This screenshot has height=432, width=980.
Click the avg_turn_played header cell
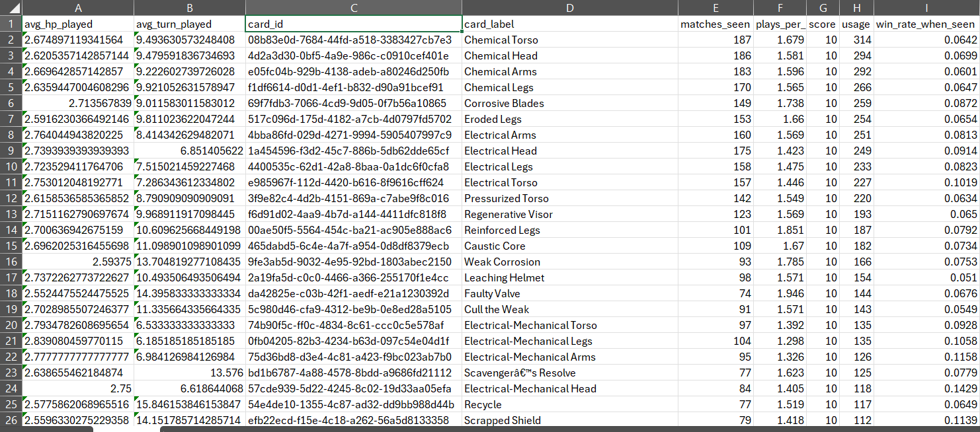[190, 24]
